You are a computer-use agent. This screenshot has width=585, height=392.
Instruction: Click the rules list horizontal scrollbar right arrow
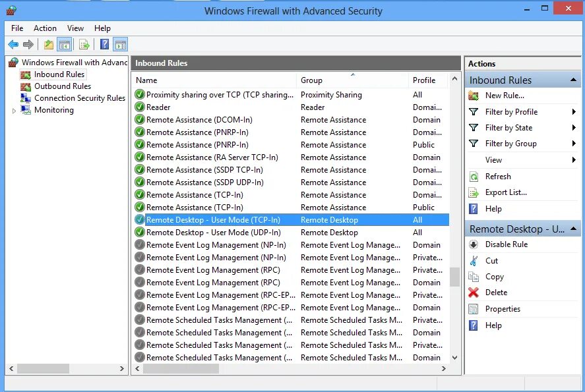point(444,369)
